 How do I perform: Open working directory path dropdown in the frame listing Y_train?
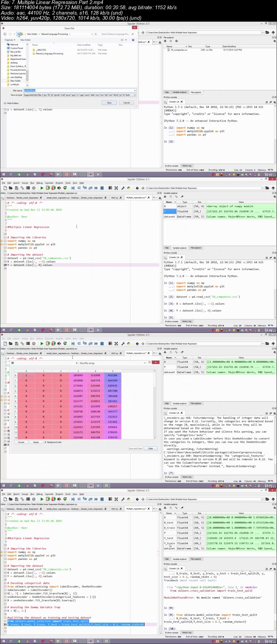(x=263, y=499)
